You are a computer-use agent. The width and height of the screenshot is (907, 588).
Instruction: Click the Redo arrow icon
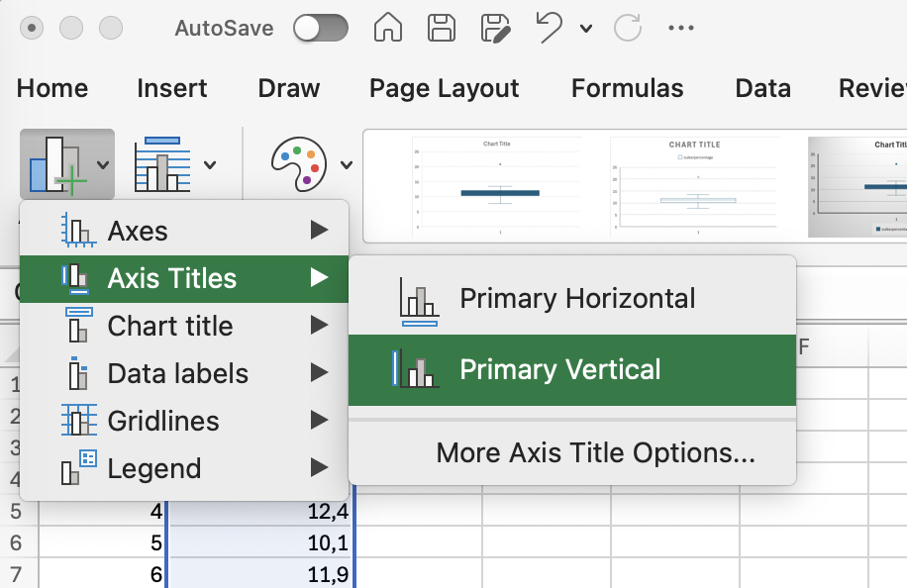628,28
